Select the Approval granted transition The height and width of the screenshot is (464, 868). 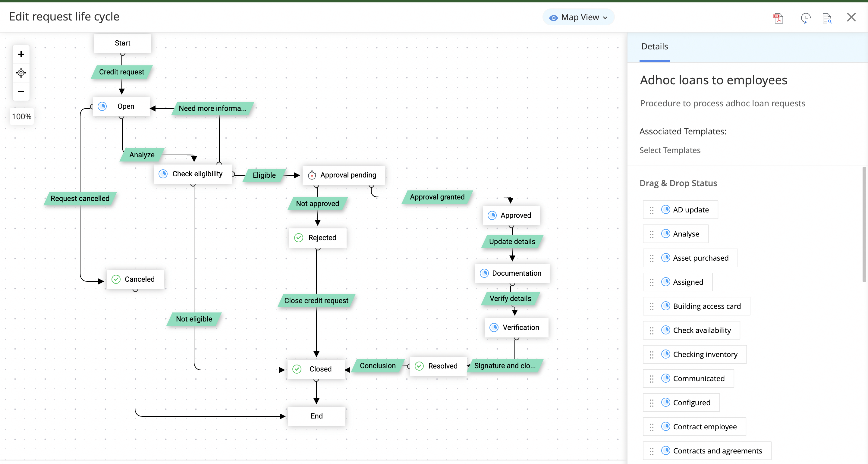[437, 197]
